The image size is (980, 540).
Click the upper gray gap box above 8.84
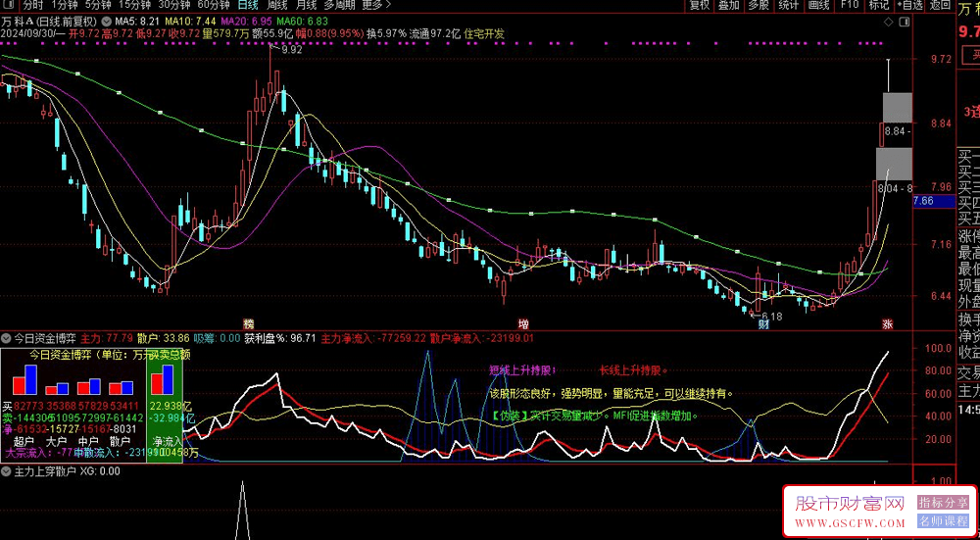tap(897, 107)
